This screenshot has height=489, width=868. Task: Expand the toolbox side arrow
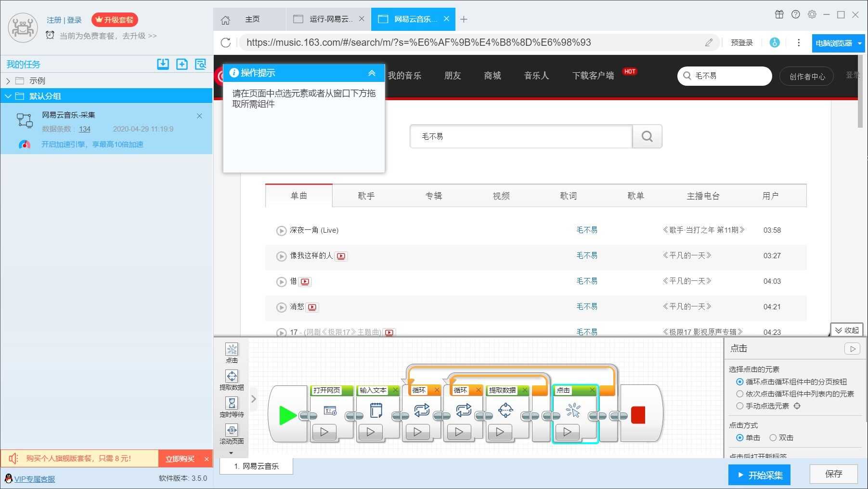(254, 399)
